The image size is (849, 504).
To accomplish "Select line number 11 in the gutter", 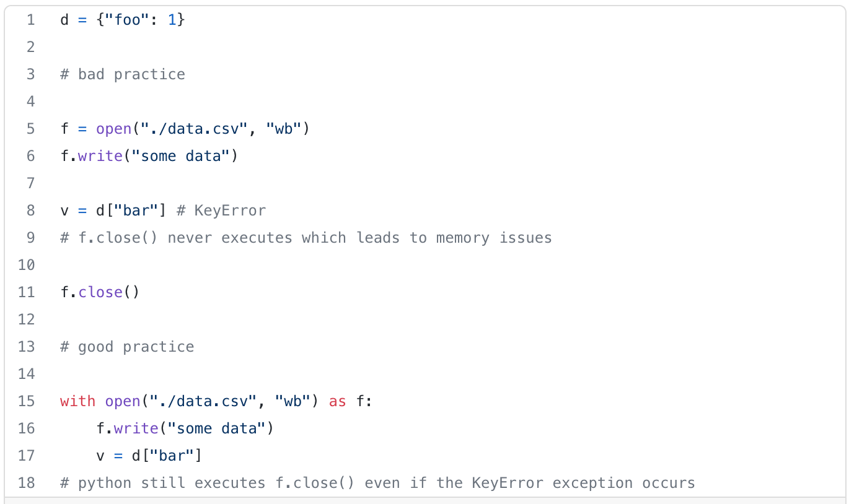I will (27, 292).
